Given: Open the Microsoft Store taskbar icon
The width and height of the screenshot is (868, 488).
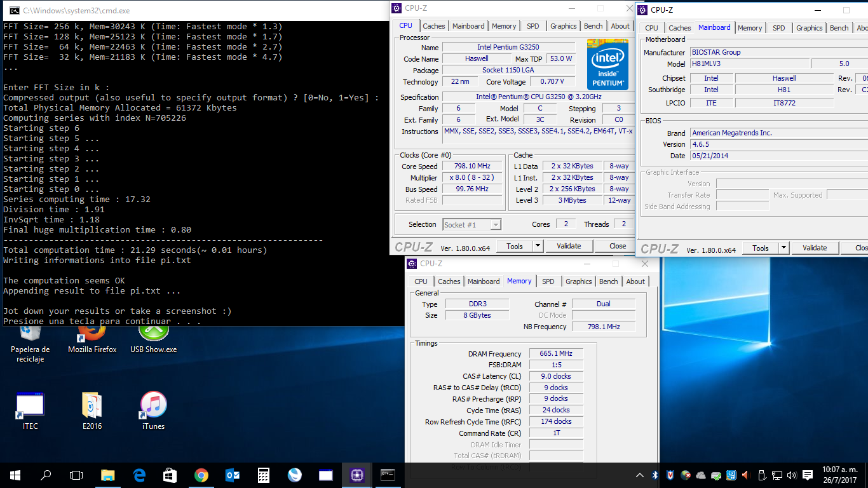Looking at the screenshot, I should (170, 475).
